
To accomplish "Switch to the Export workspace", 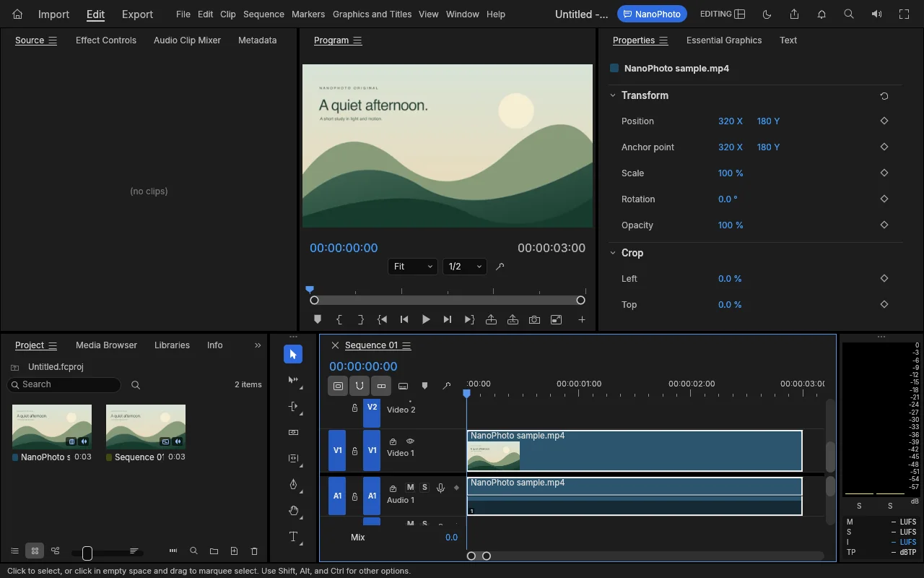I will point(137,14).
